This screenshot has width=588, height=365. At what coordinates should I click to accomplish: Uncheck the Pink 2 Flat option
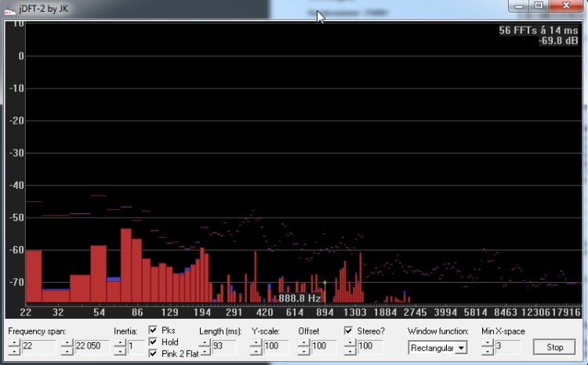click(x=153, y=354)
